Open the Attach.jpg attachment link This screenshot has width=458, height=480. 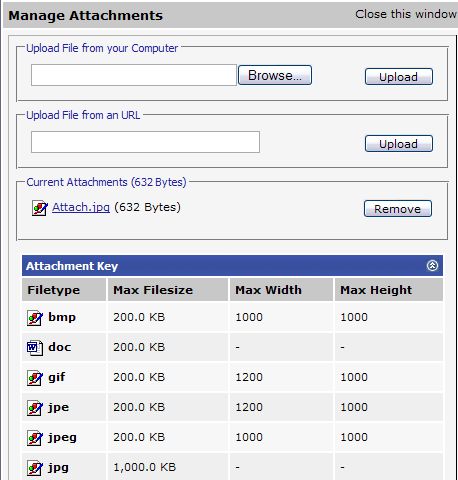tap(81, 207)
